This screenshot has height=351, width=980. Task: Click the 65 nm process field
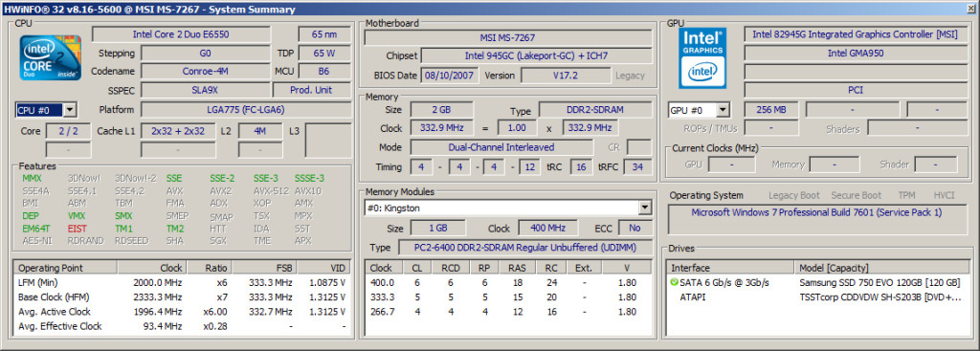[x=324, y=34]
